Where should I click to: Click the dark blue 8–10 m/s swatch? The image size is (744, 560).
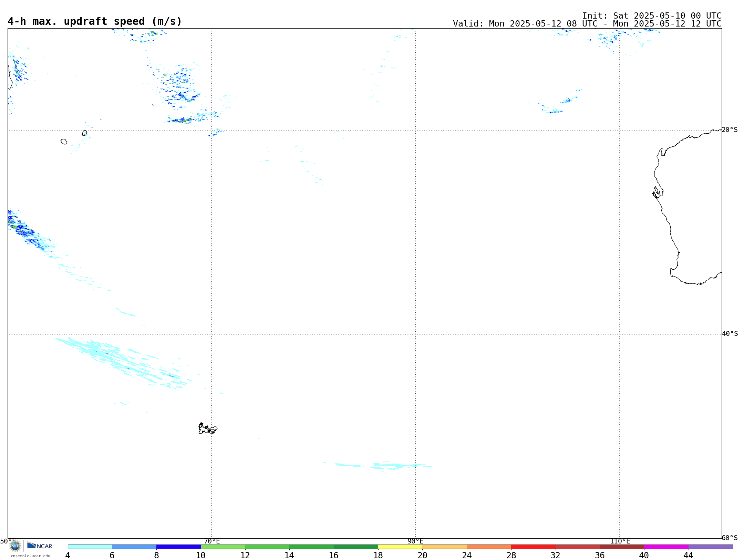[x=178, y=547]
